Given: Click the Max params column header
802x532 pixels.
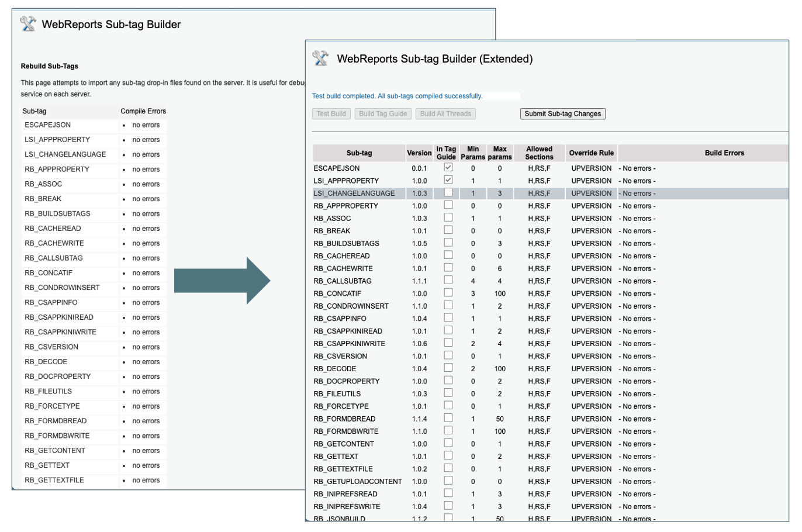Looking at the screenshot, I should (x=500, y=153).
